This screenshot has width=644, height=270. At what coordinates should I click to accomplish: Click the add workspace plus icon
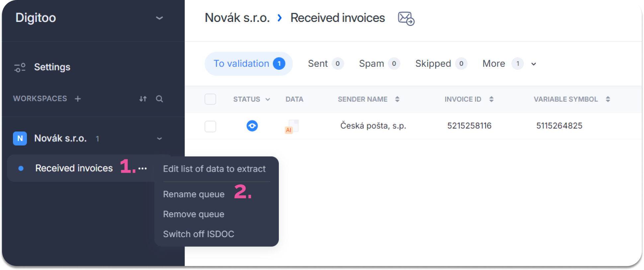point(78,99)
